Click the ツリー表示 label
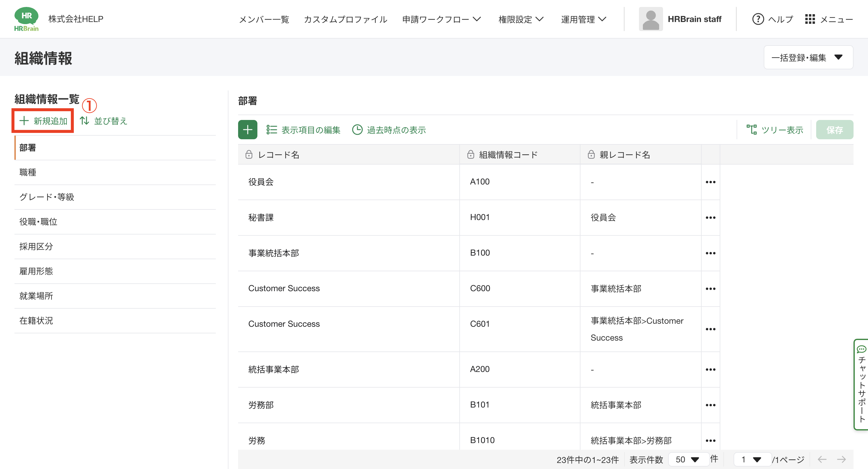This screenshot has width=868, height=469. pyautogui.click(x=782, y=130)
